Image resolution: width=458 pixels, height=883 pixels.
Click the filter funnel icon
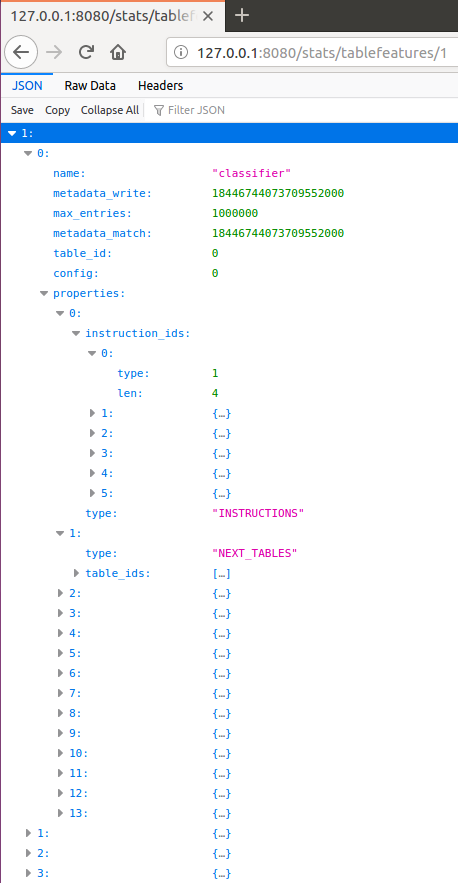tap(159, 110)
